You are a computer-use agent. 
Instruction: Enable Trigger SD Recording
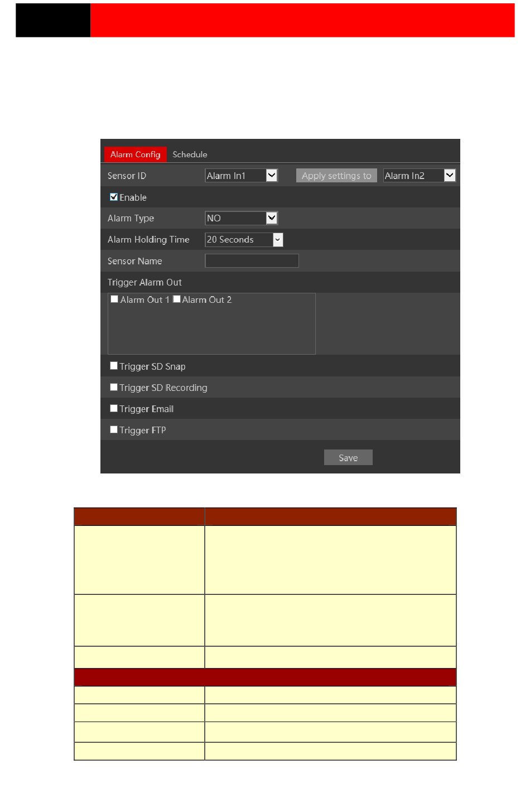114,387
